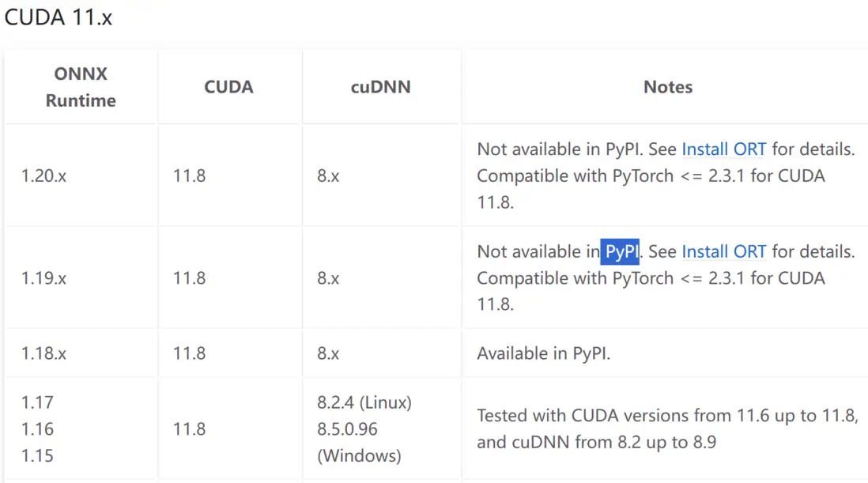Viewport: 868px width, 483px height.
Task: Open Install ORT link in 1.19.x row
Action: [x=723, y=252]
